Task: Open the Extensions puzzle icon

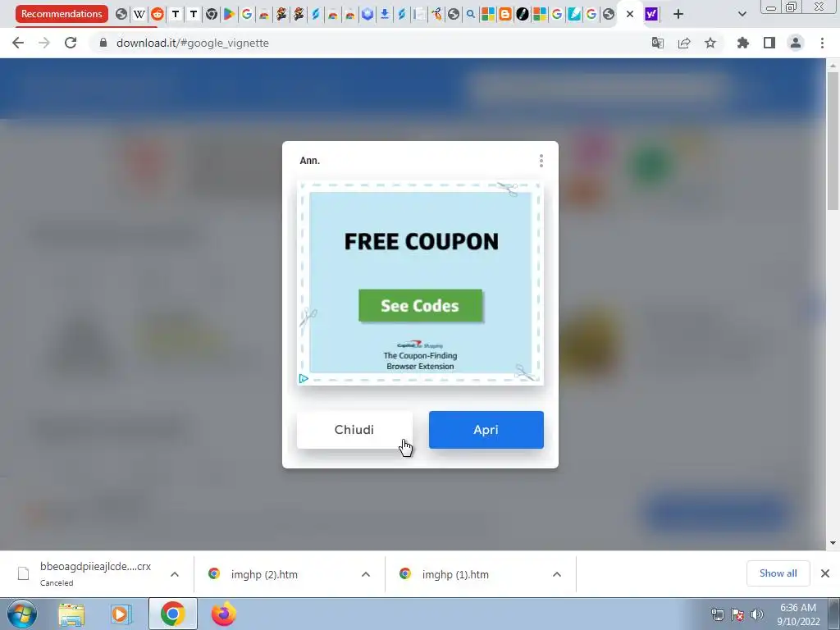Action: 743,43
